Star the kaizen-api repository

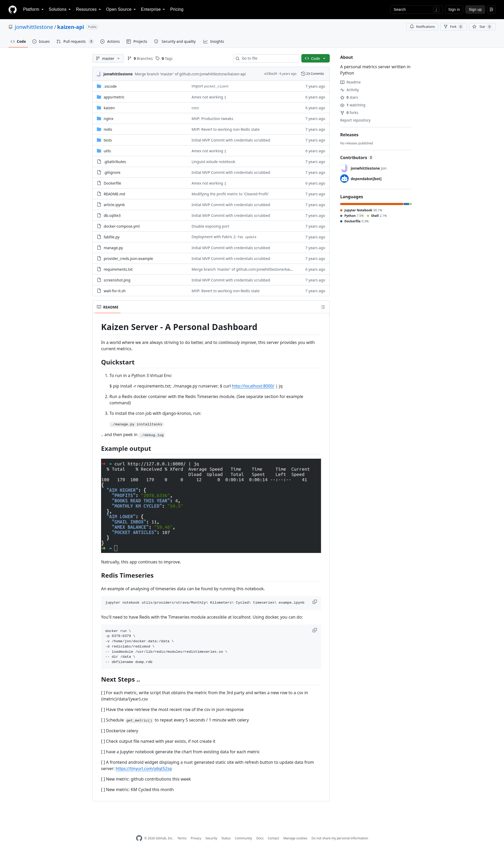click(x=482, y=27)
